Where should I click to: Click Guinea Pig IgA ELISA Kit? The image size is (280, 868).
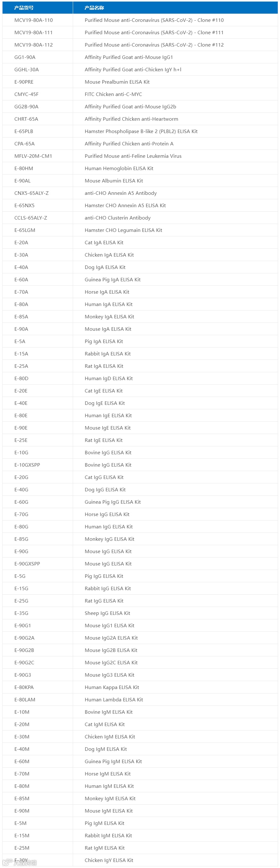click(113, 280)
